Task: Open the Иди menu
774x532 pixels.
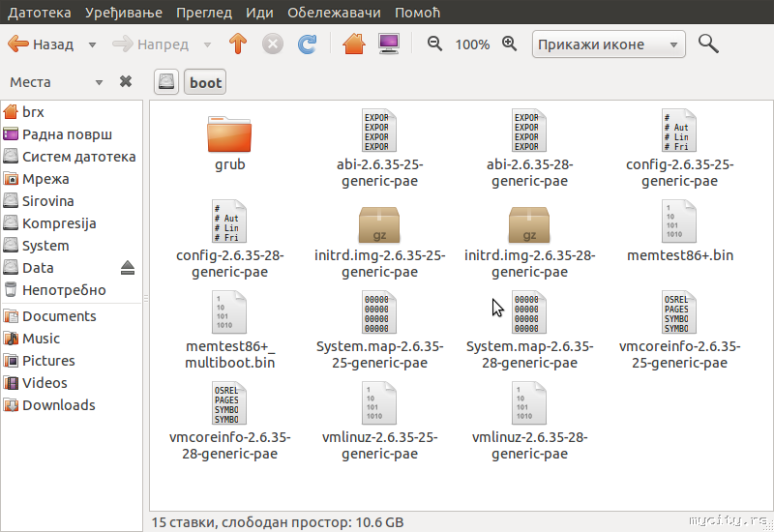Action: [x=259, y=13]
